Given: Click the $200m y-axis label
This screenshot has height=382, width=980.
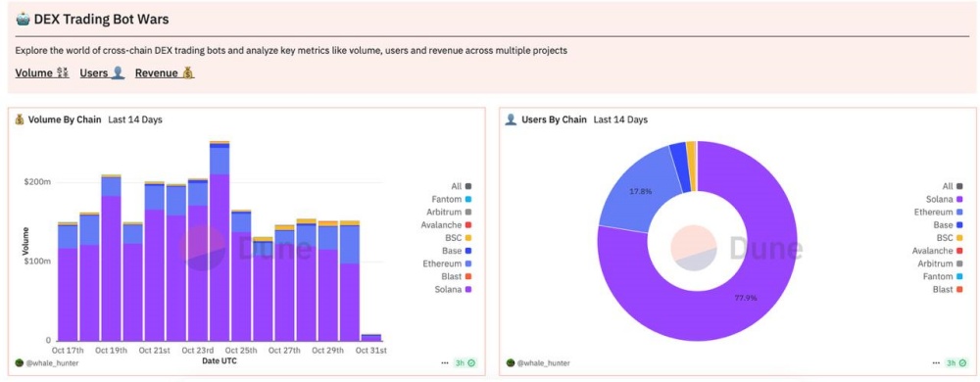Looking at the screenshot, I should click(37, 182).
